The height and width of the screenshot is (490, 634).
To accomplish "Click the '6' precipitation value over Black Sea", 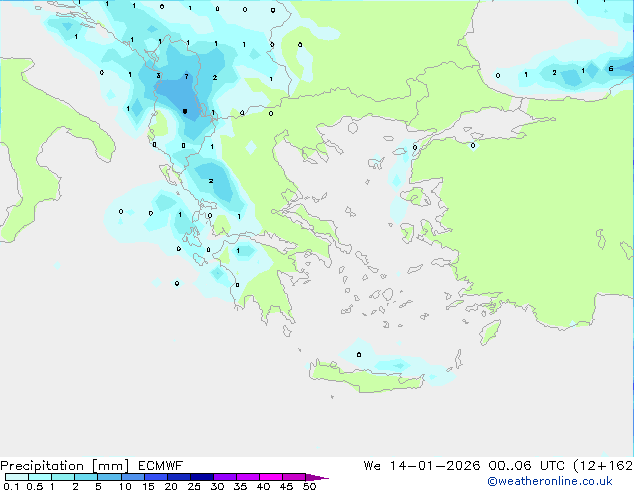I will (611, 69).
